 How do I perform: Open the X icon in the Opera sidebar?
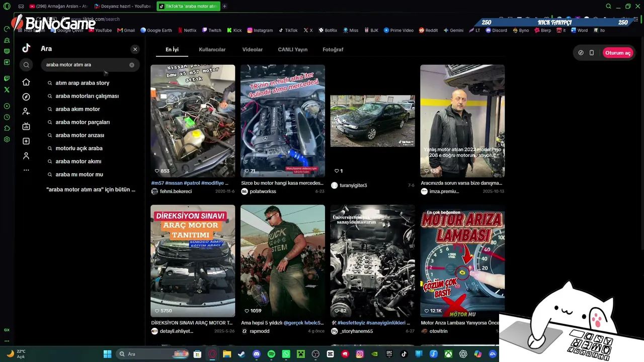click(7, 89)
